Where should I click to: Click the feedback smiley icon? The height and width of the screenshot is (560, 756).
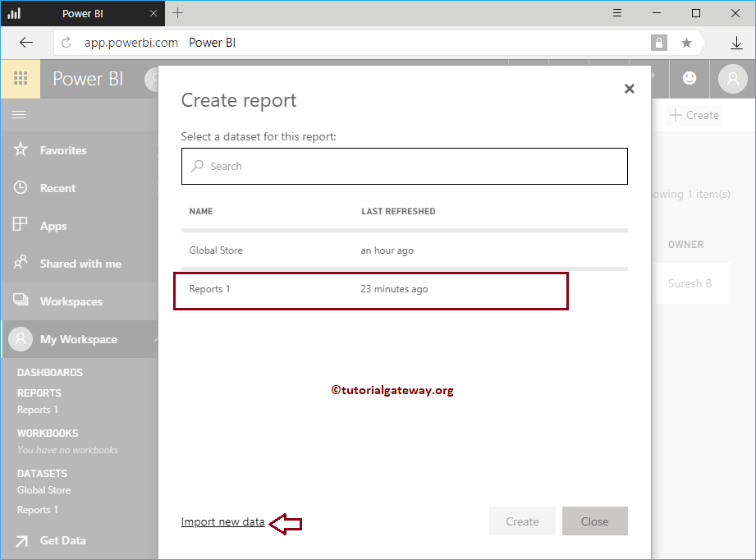(690, 79)
